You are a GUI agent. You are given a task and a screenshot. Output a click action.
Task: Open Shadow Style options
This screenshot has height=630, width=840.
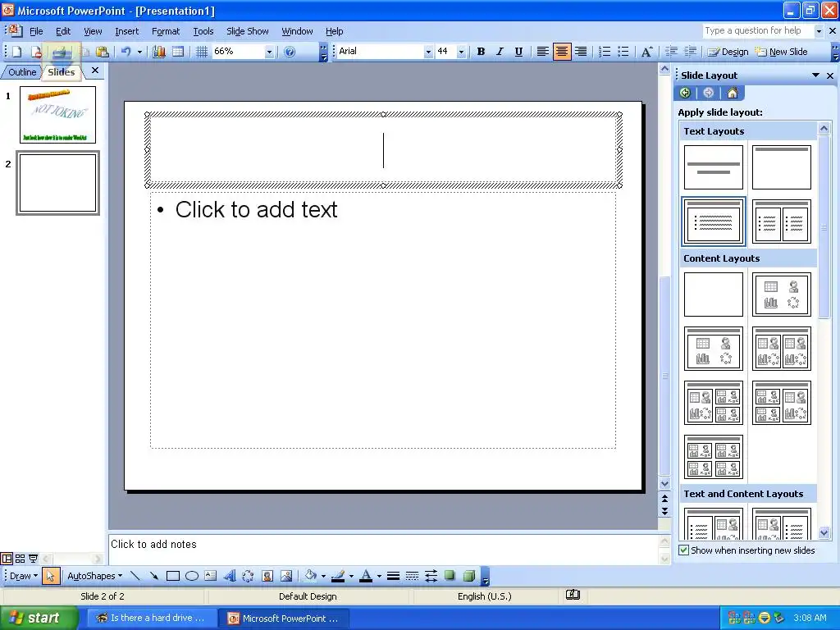click(x=450, y=576)
